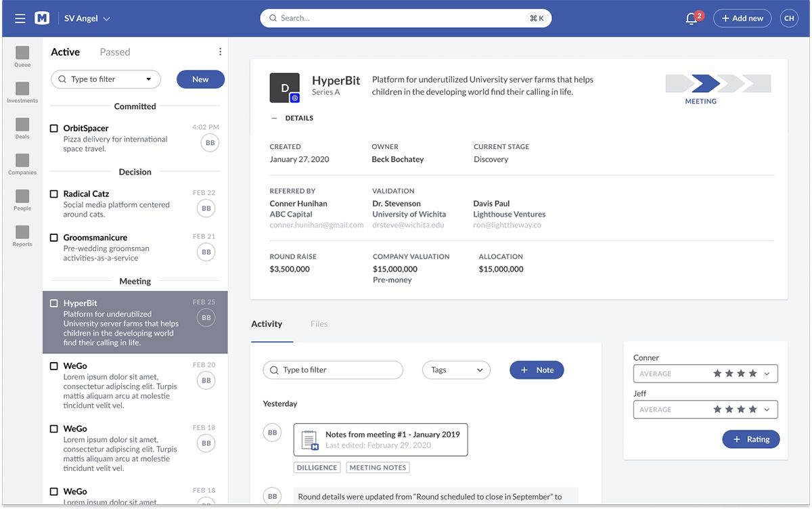Click drsteve@wichita.edu email

pyautogui.click(x=408, y=225)
